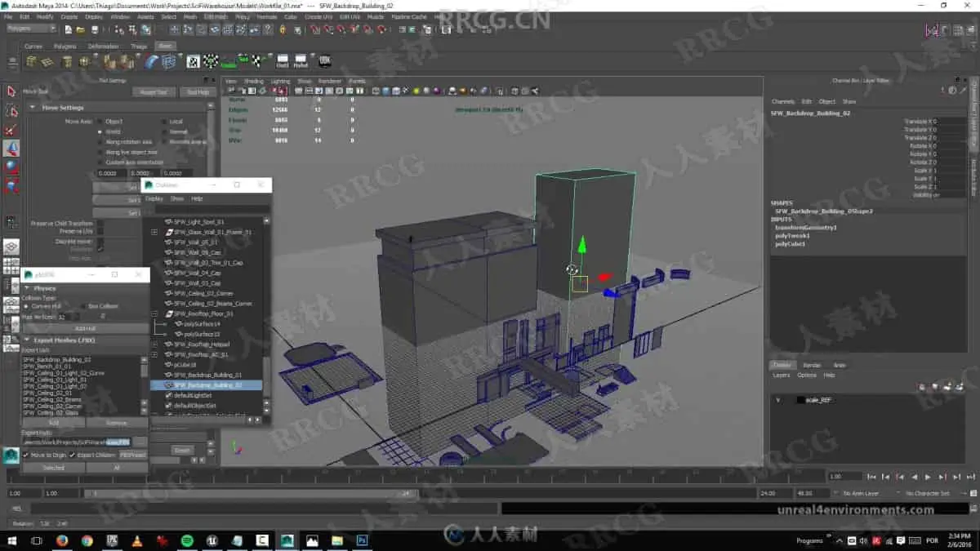Enable the Box Collision radio option

tap(83, 306)
